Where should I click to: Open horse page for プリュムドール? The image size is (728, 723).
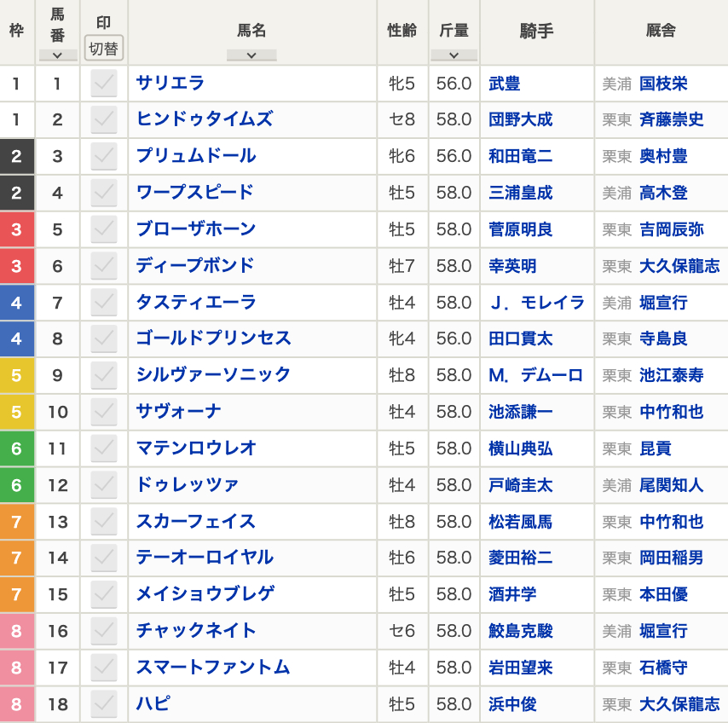[x=196, y=156]
